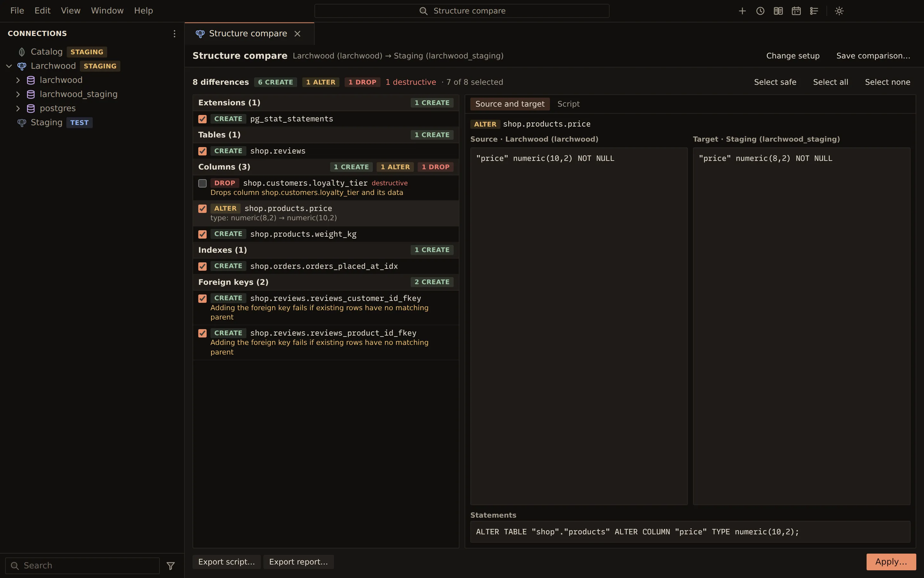Expand the larchwood_staging database node
Screen dimensions: 924x578
click(18, 94)
